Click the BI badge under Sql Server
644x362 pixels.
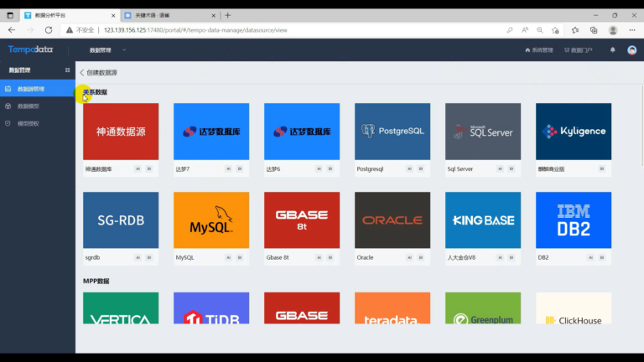coord(512,168)
